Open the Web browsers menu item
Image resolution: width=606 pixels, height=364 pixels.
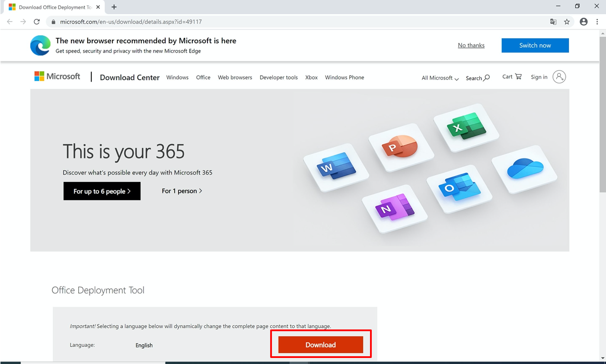tap(235, 77)
